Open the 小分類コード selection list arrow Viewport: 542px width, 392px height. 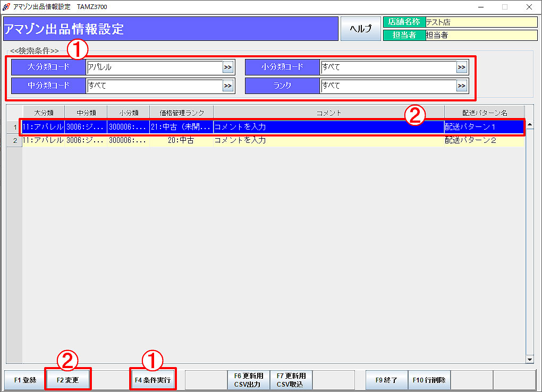click(x=461, y=67)
